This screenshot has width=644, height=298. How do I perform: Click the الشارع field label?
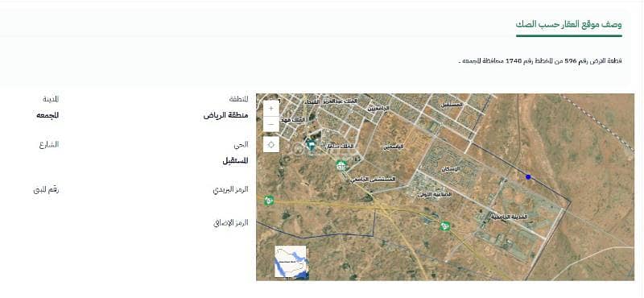49,144
